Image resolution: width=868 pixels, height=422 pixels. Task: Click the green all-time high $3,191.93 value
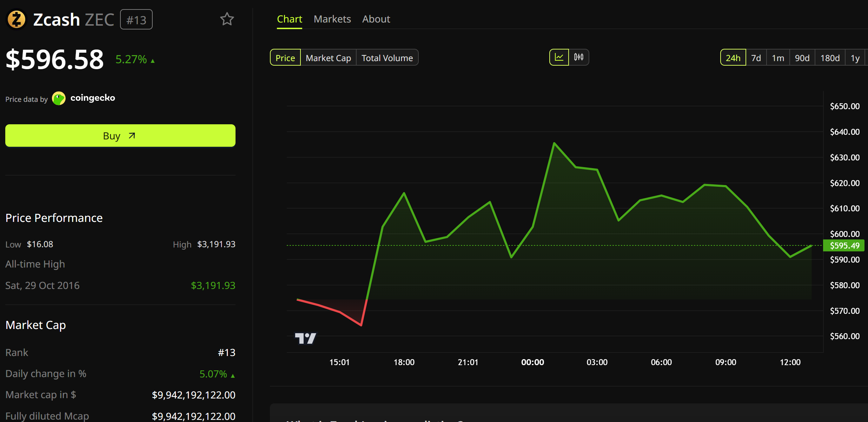pyautogui.click(x=213, y=285)
